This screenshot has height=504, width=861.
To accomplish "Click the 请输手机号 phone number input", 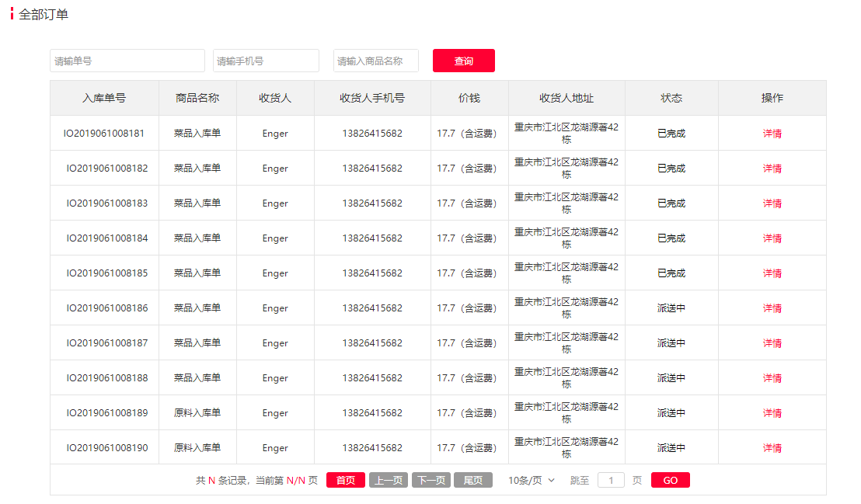I will click(x=266, y=61).
